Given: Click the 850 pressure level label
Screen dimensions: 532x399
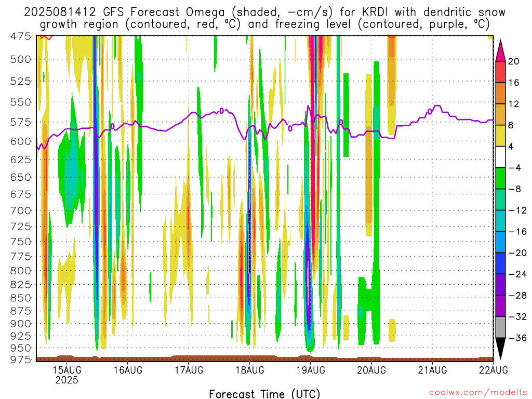Looking at the screenshot, I should tap(21, 298).
